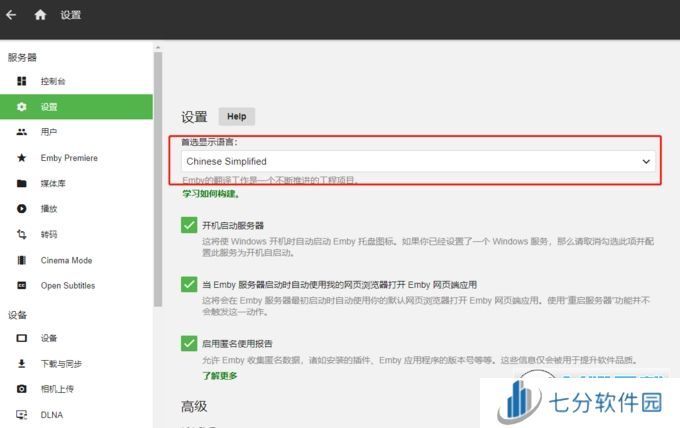This screenshot has width=680, height=428.
Task: Click the DLNA monitor icon
Action: tap(22, 415)
